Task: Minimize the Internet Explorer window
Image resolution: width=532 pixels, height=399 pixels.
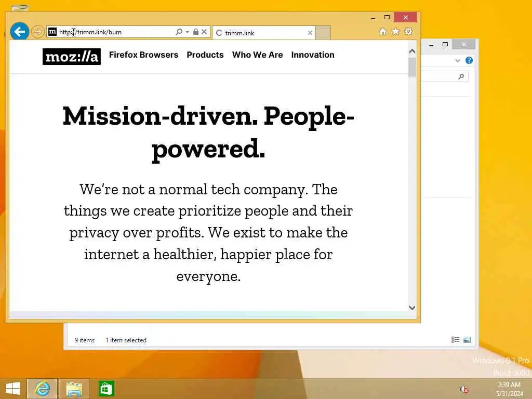Action: coord(373,18)
